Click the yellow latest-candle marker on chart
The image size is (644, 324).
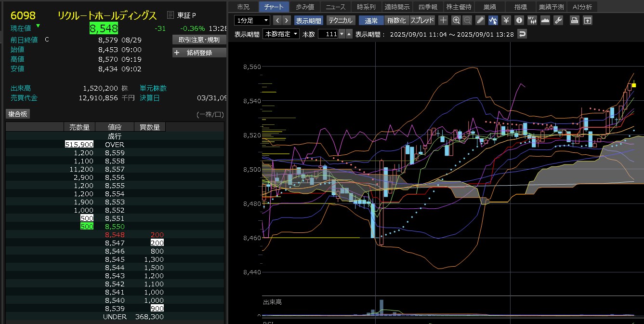pos(634,85)
